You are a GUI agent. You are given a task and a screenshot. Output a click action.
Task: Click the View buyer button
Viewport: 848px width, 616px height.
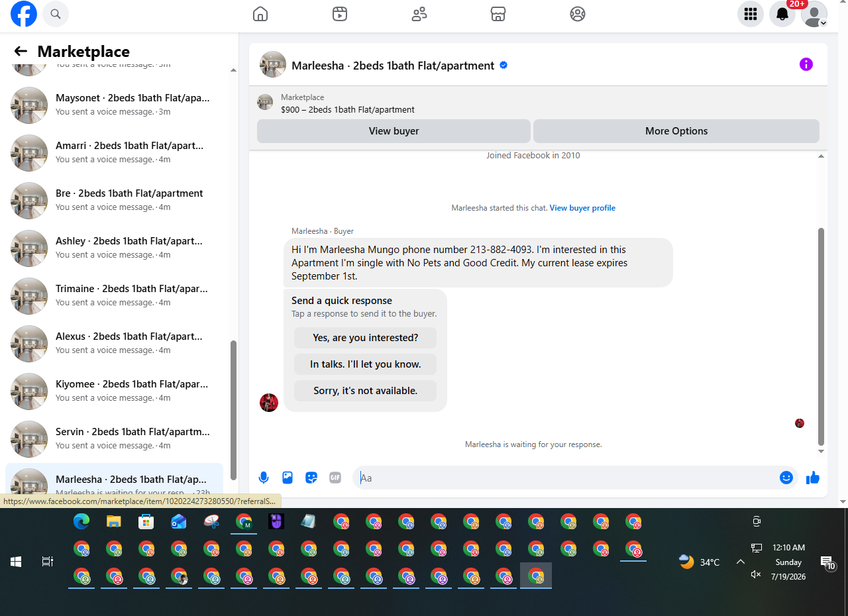click(394, 131)
